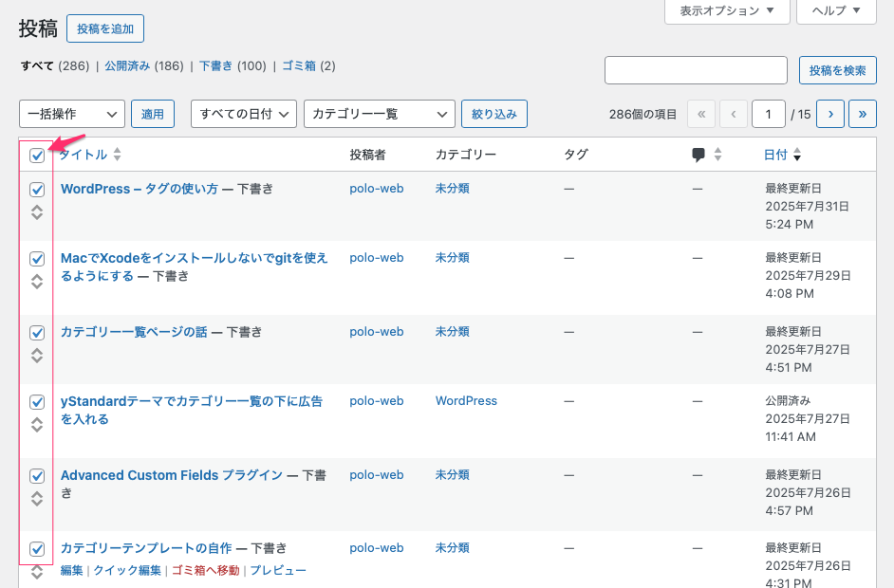
Task: Click polo-web author in the yStandard row
Action: click(x=377, y=401)
